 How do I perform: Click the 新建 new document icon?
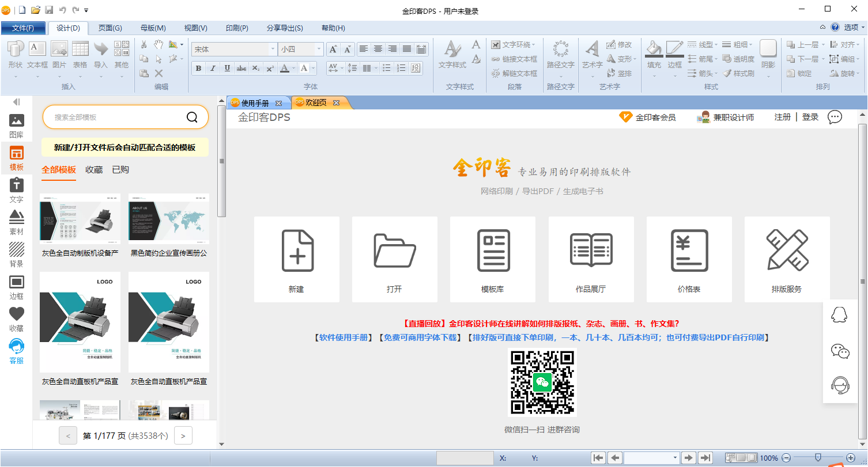click(x=296, y=259)
